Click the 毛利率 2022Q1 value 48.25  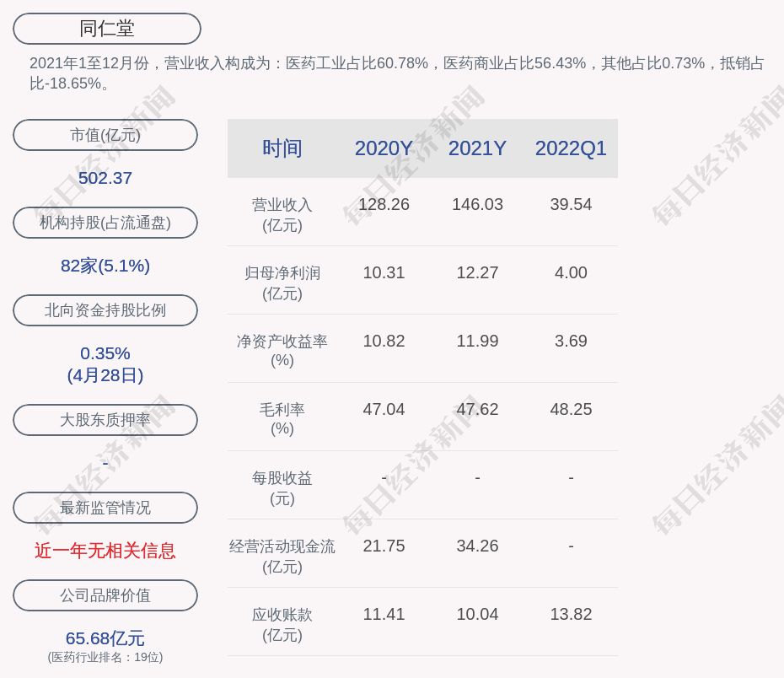point(571,409)
